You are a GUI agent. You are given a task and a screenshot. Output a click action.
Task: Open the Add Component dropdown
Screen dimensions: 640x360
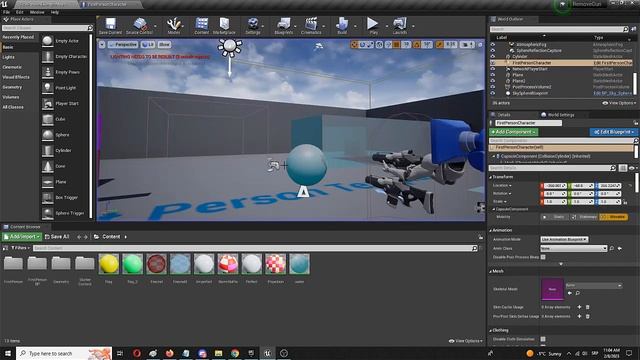[513, 132]
